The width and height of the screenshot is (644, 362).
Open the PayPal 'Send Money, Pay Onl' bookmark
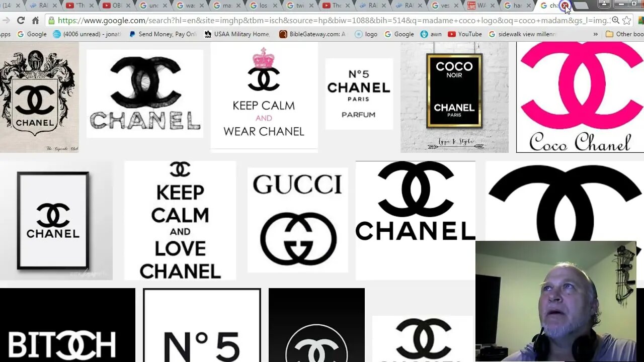163,34
